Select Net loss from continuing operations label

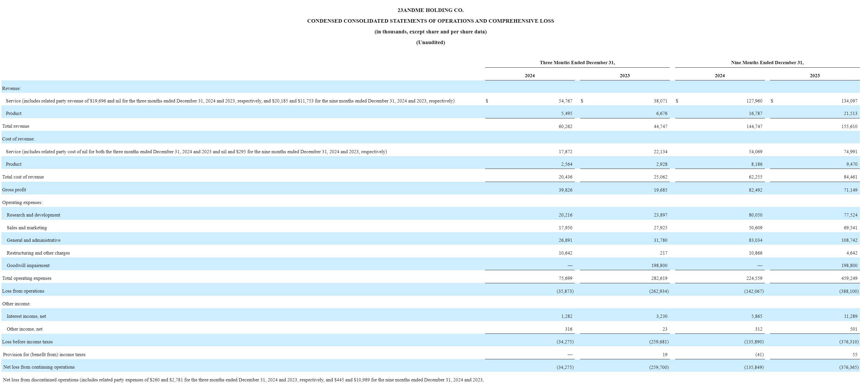point(39,367)
